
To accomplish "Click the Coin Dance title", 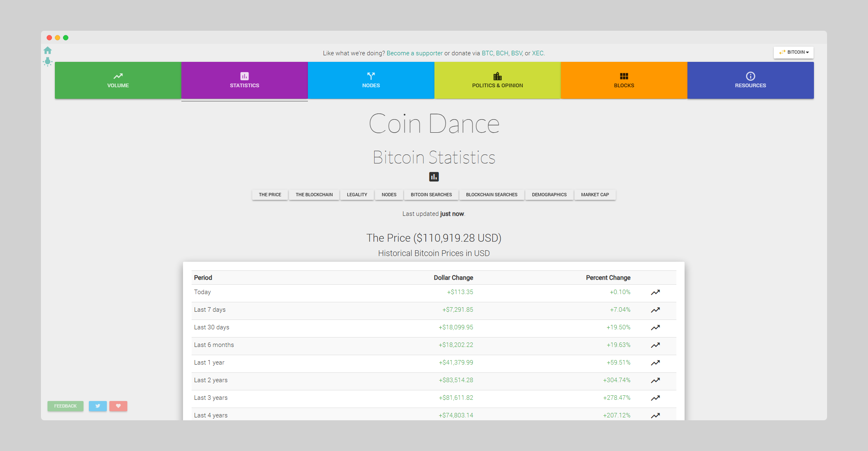I will (434, 124).
